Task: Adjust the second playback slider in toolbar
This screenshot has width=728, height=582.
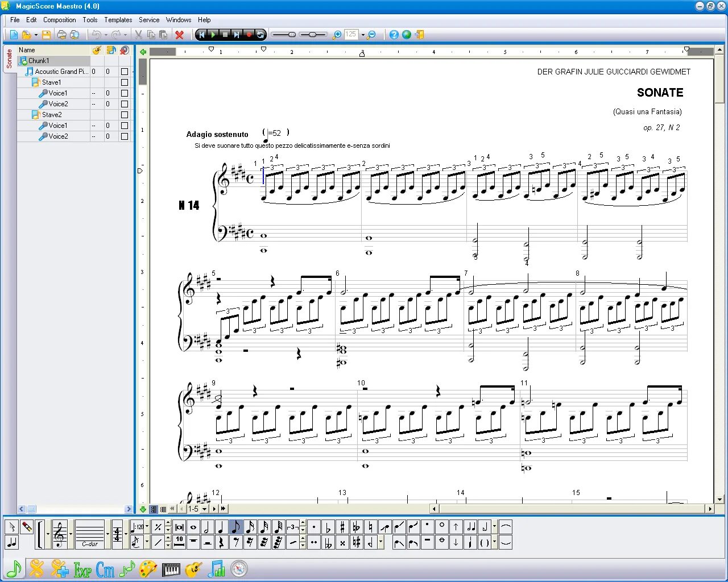Action: click(x=313, y=35)
